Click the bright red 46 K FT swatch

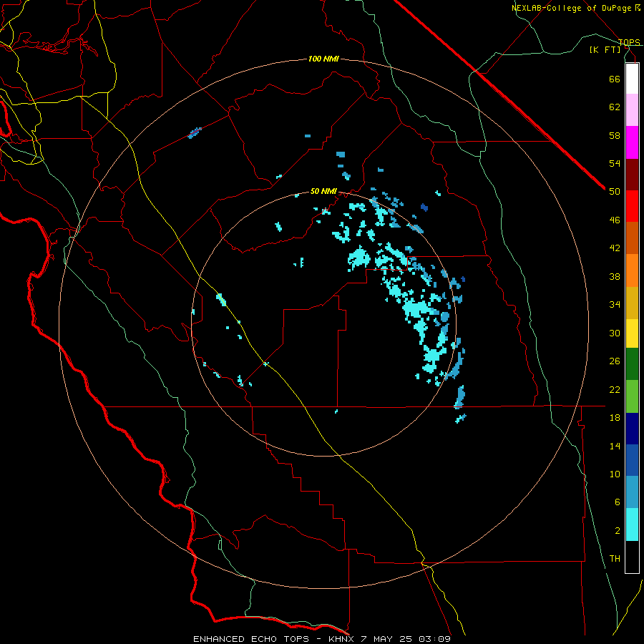pos(632,206)
